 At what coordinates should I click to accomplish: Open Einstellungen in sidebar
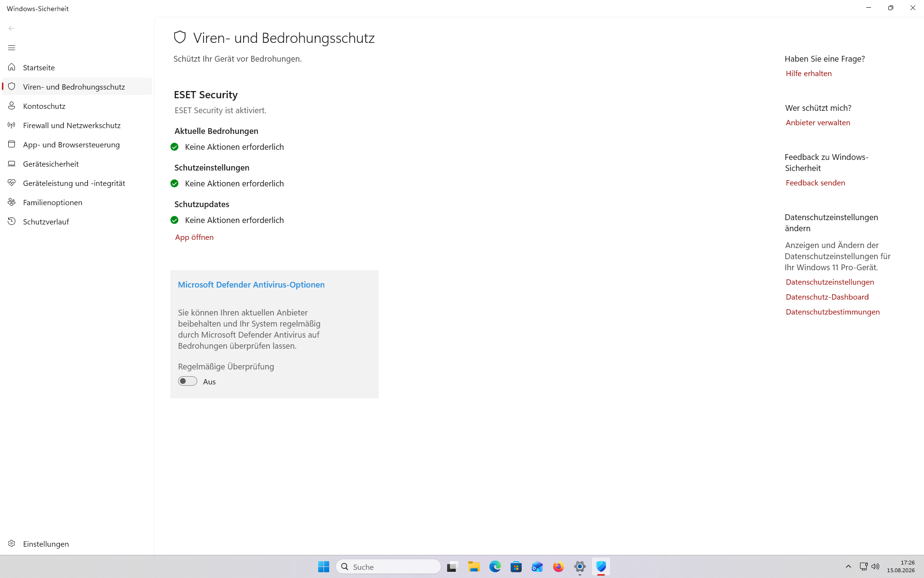(x=77, y=544)
